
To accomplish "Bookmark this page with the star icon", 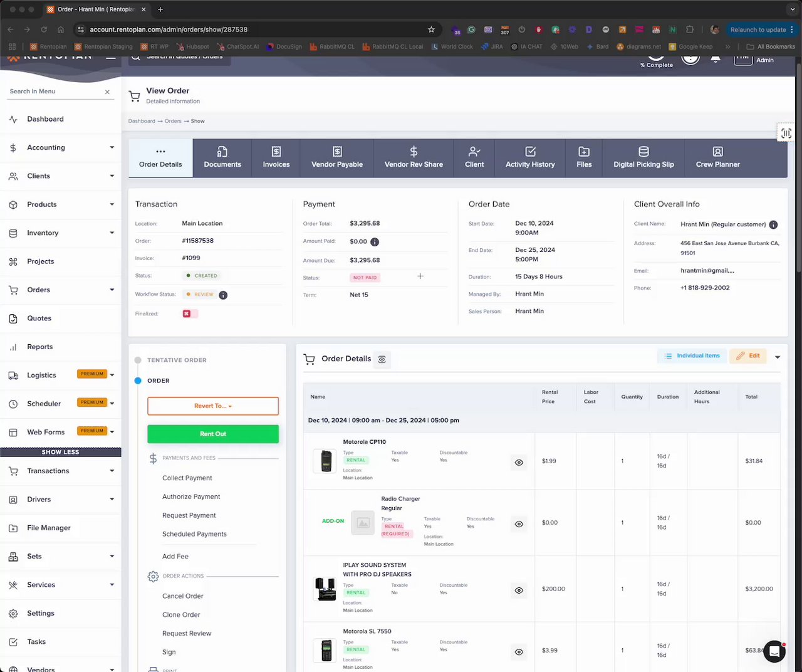I will pyautogui.click(x=431, y=29).
